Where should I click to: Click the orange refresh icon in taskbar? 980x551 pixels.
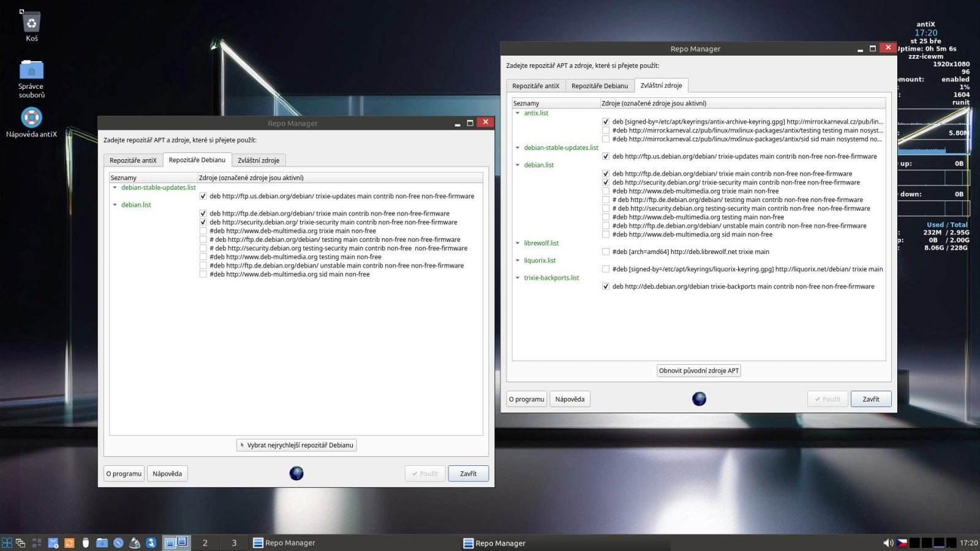[69, 542]
